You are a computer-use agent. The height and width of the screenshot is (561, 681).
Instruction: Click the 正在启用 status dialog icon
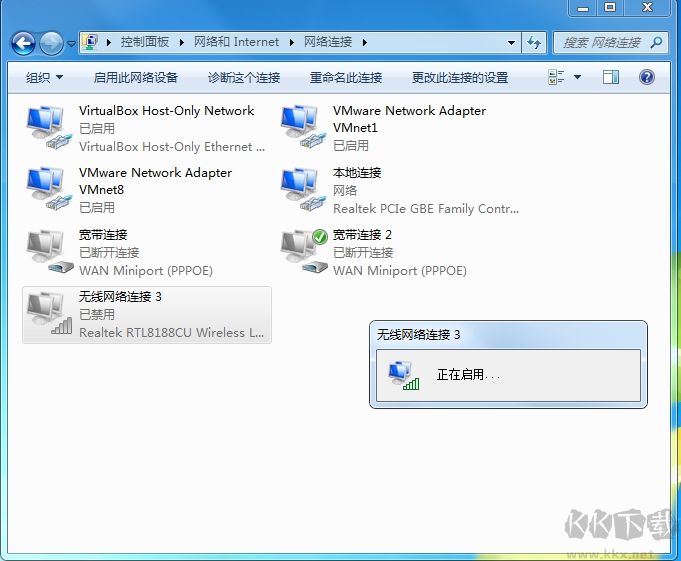pos(404,376)
